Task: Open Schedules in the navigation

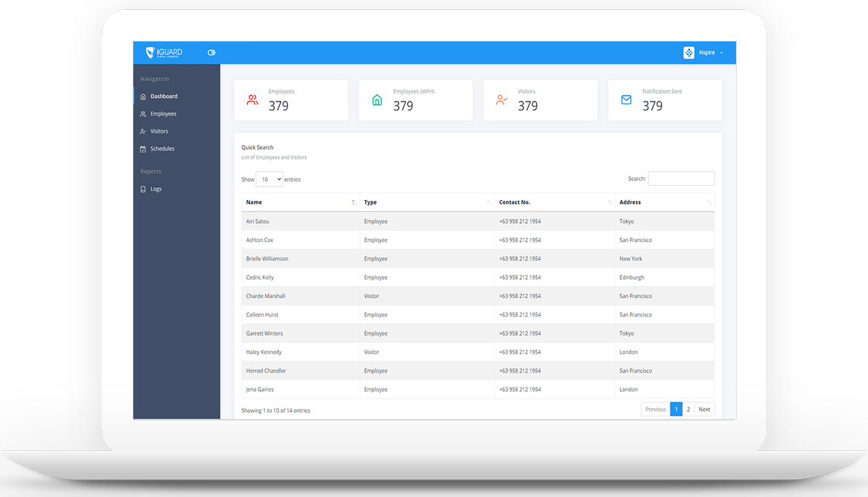Action: point(162,149)
